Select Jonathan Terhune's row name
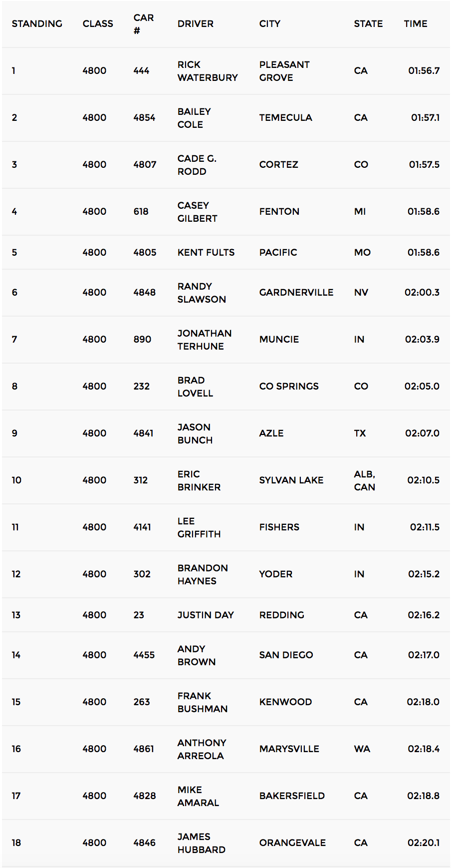This screenshot has width=451, height=868. [205, 340]
